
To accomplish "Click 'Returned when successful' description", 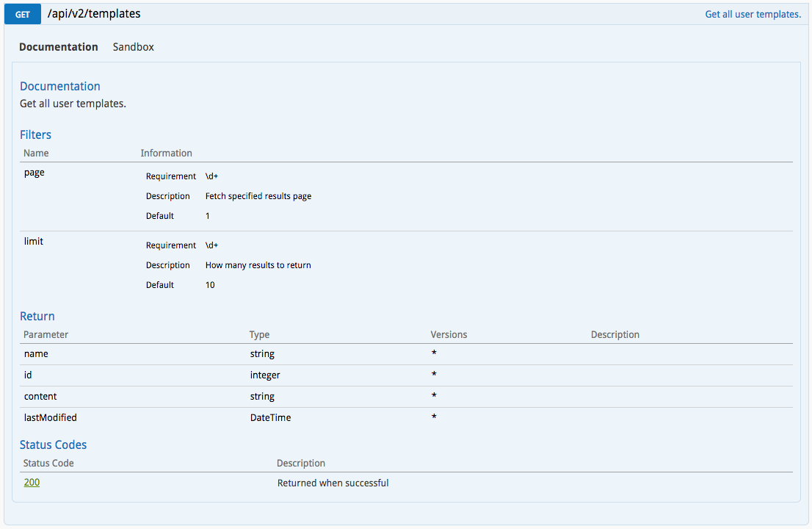I will click(333, 483).
